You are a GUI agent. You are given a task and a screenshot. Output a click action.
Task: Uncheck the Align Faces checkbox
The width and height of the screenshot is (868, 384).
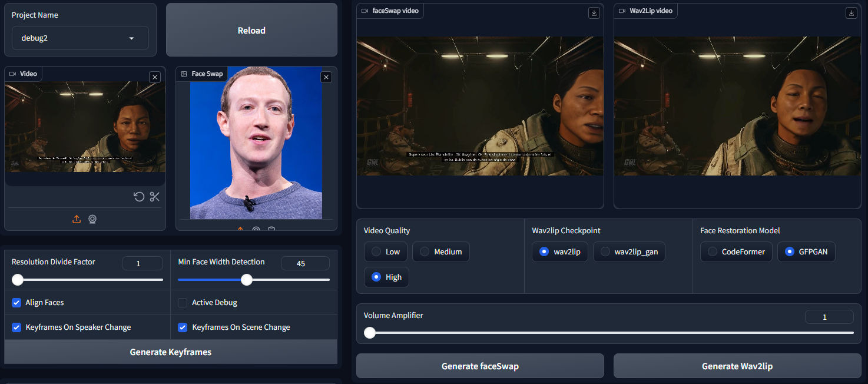16,303
